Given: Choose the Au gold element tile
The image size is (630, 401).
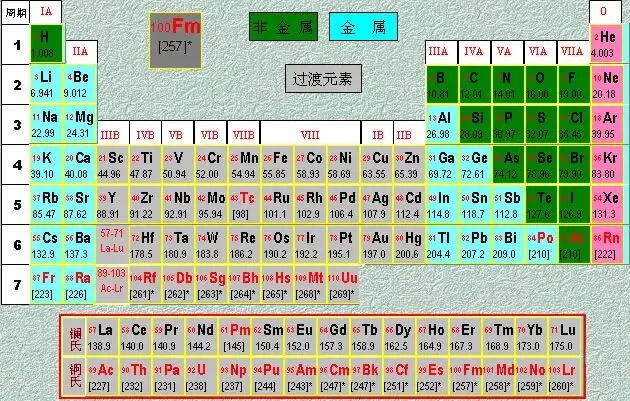Looking at the screenshot, I should (x=376, y=245).
